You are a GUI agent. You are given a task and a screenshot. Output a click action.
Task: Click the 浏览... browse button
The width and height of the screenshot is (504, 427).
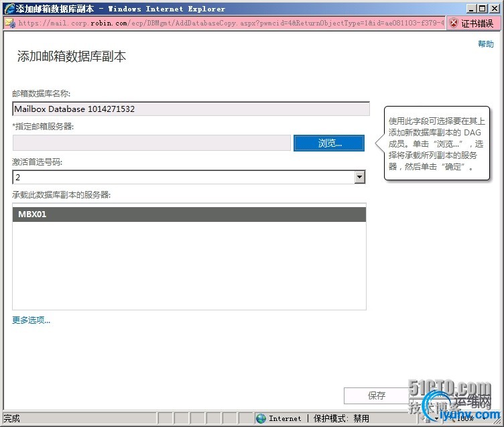(x=329, y=143)
